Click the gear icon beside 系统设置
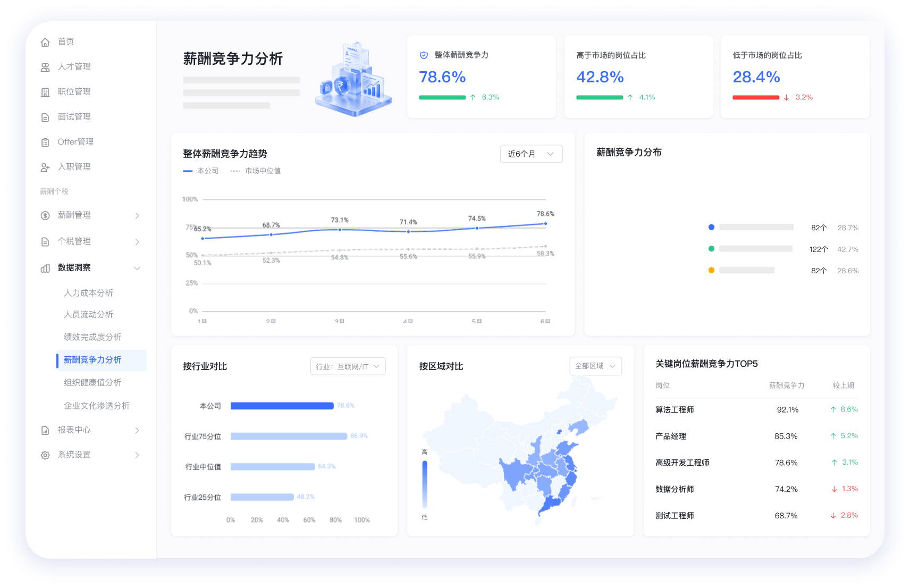Screen dimensions: 910x588 (x=45, y=455)
